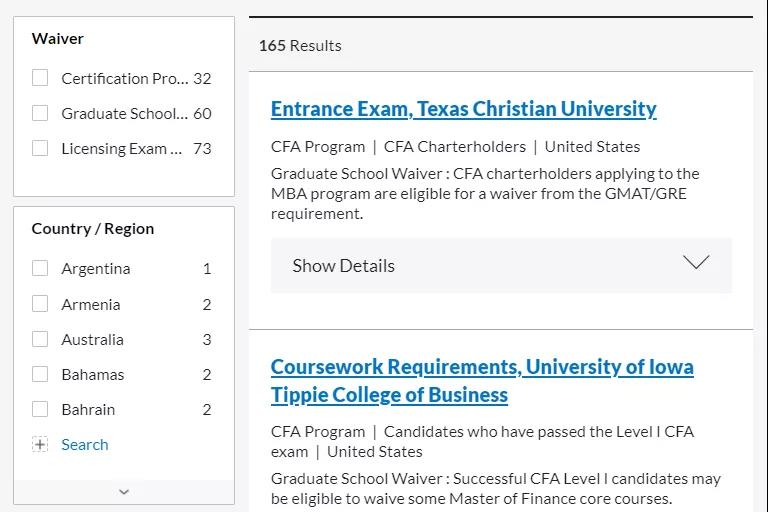Select the Argentina country checkbox
The image size is (768, 512).
[40, 268]
